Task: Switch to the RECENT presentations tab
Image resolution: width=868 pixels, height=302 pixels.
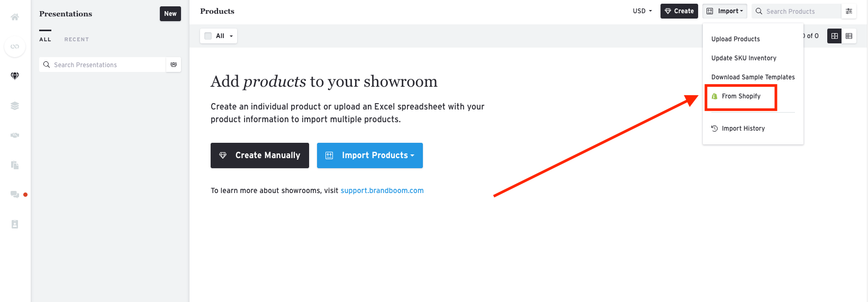Action: click(x=77, y=40)
